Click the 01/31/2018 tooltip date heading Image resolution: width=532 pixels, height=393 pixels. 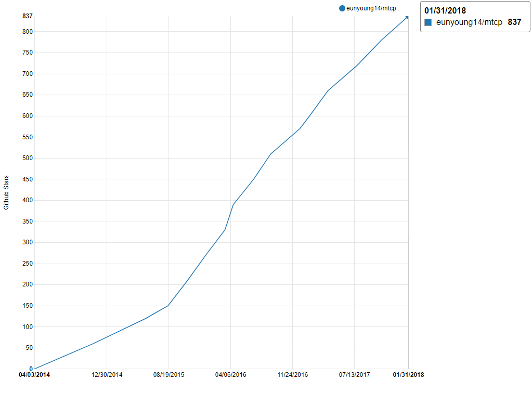point(445,10)
